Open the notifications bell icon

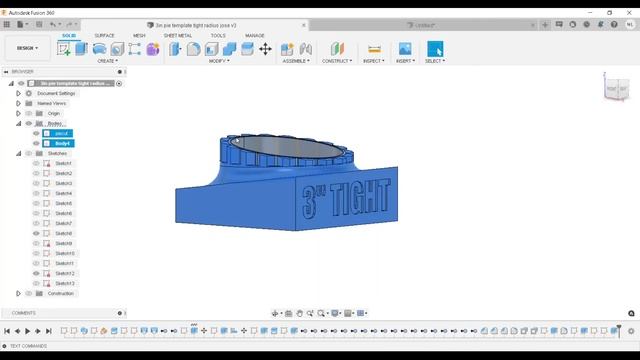coord(600,24)
